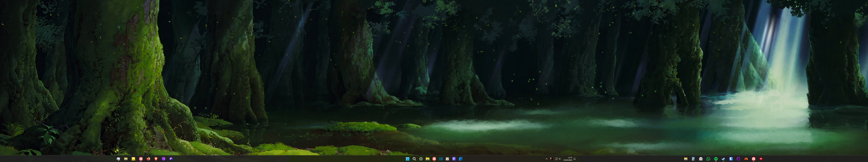Open the Windows Start menu

pyautogui.click(x=408, y=159)
